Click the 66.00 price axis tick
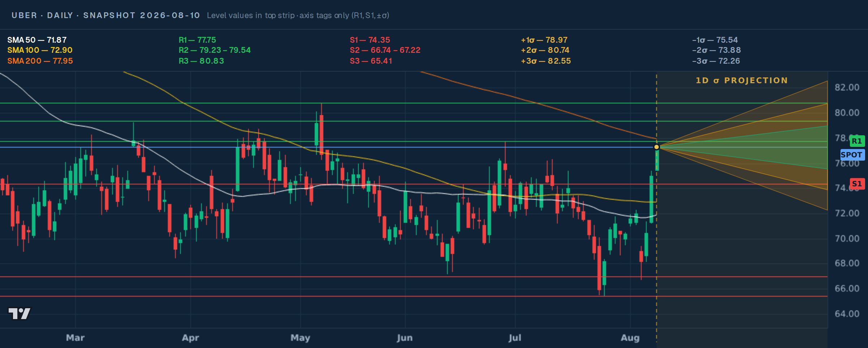 point(847,288)
